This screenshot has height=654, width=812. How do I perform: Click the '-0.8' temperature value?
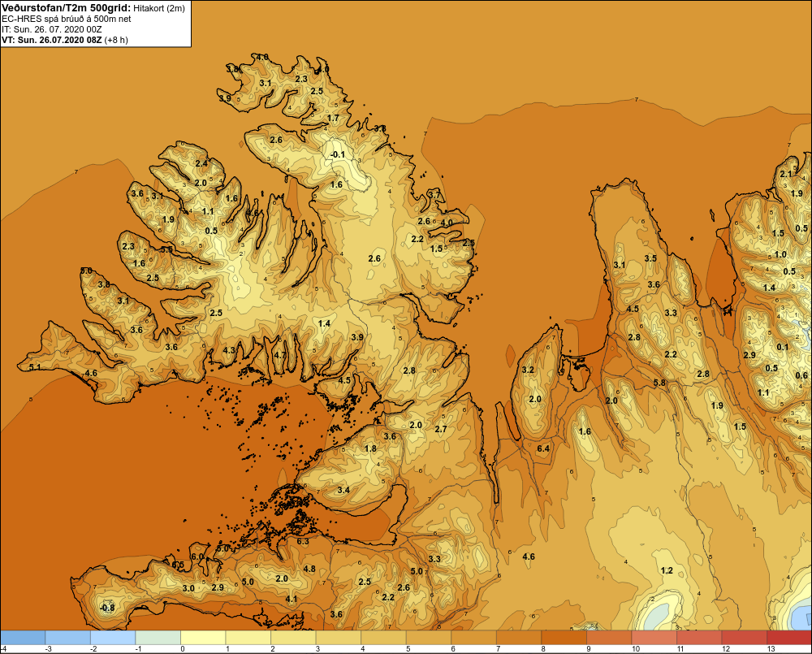pos(107,608)
